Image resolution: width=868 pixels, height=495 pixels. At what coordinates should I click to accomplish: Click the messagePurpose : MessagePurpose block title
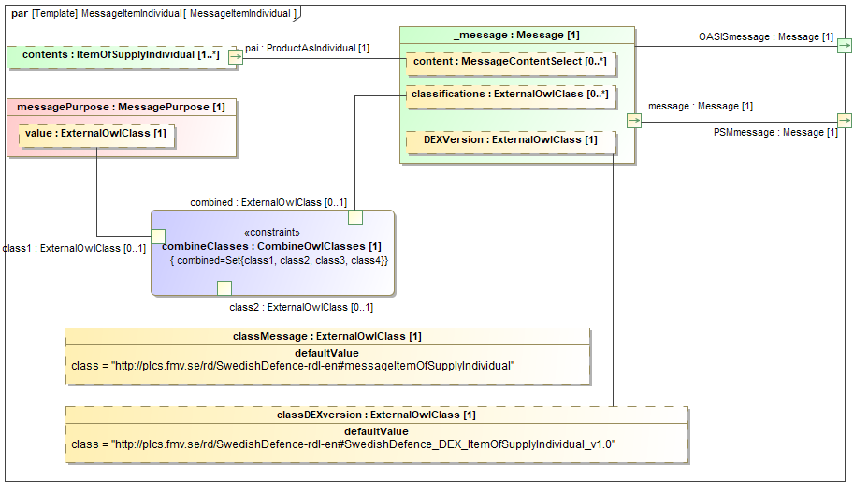point(121,107)
